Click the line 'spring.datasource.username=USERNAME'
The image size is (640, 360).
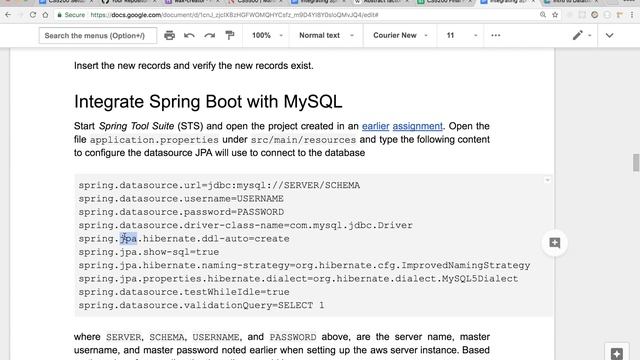181,199
